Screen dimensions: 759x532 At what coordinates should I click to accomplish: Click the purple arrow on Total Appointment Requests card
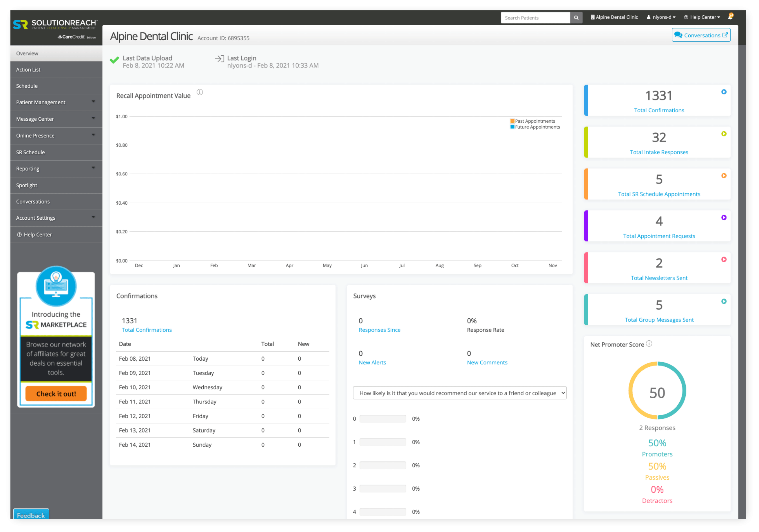(x=724, y=218)
